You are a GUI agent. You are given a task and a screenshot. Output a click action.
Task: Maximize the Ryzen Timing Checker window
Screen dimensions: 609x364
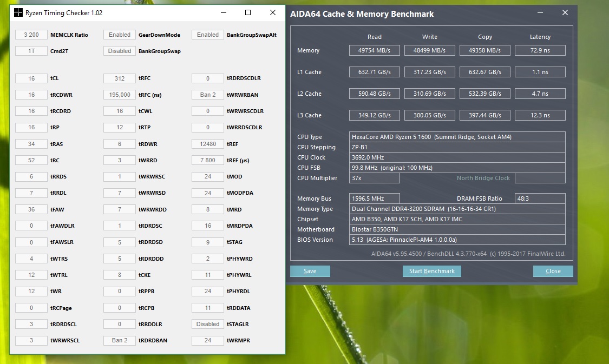click(248, 13)
